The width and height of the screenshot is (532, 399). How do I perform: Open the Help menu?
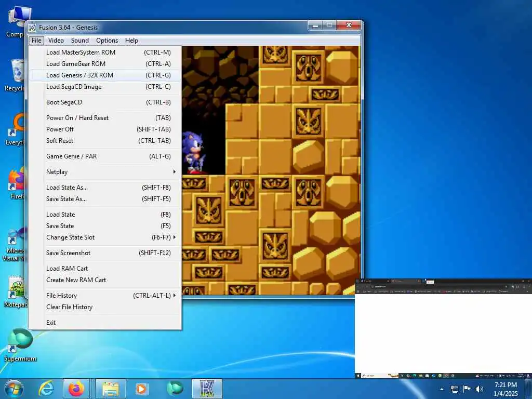131,41
